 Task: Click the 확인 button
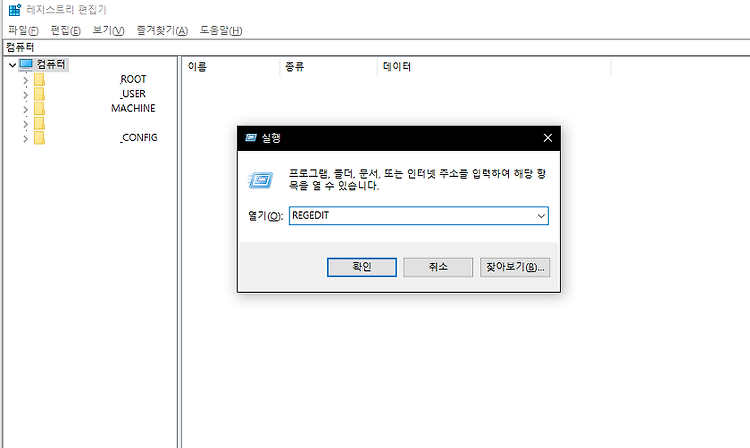pos(362,267)
